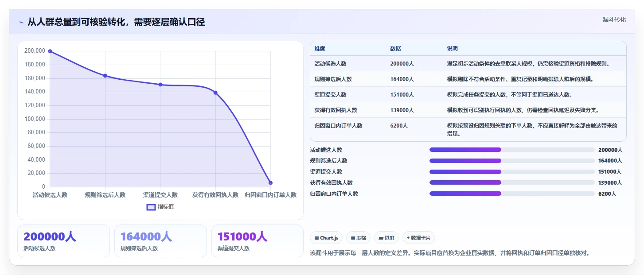The width and height of the screenshot is (644, 275).
Task: Click the 100,000 y-axis label
Action: [35, 119]
